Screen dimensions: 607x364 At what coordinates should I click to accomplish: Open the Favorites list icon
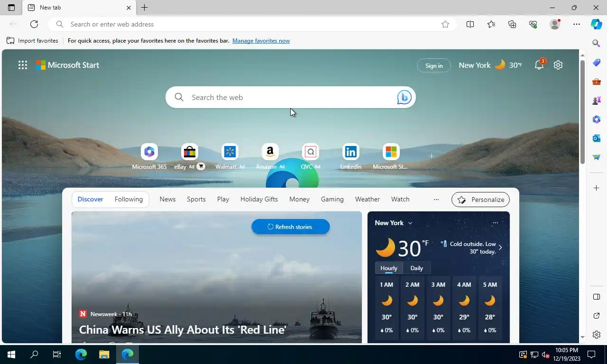pos(491,24)
